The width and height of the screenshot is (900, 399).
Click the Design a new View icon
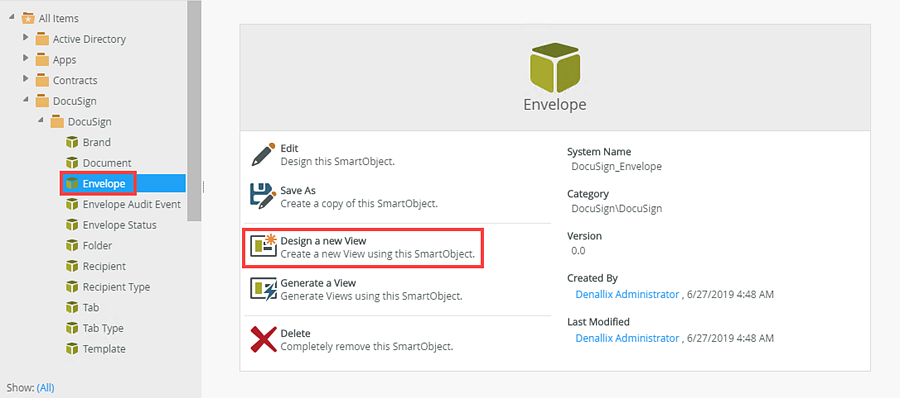click(264, 246)
